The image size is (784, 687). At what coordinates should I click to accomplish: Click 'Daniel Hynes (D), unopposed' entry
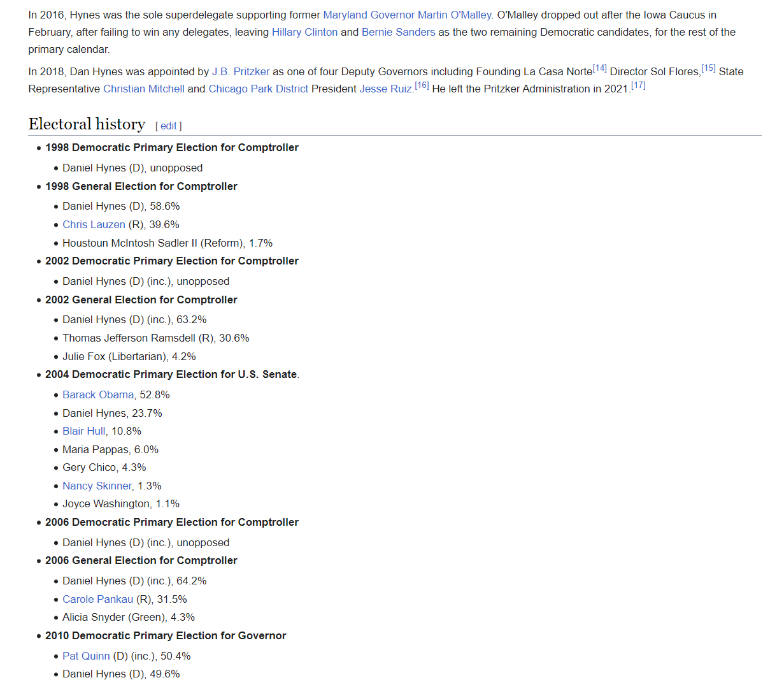click(x=132, y=168)
